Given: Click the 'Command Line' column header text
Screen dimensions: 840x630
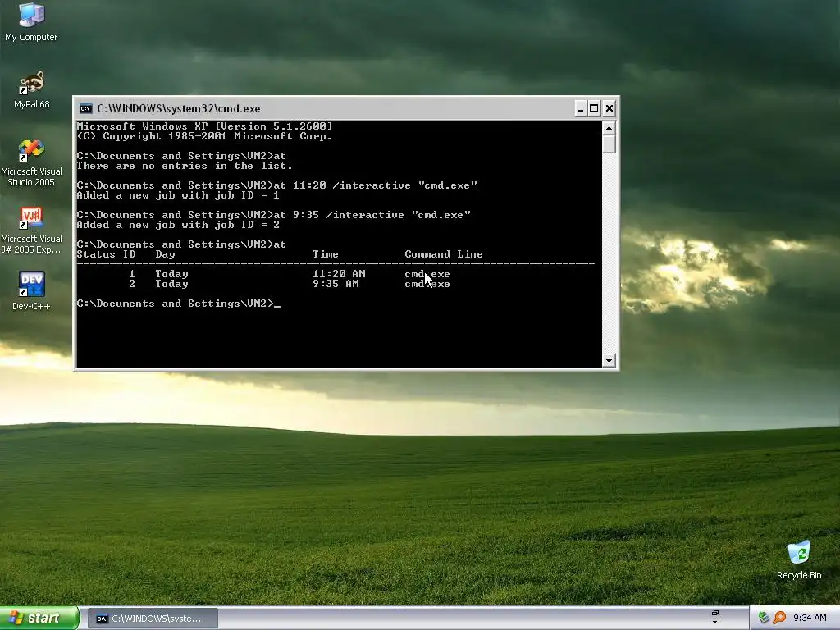Looking at the screenshot, I should click(444, 254).
